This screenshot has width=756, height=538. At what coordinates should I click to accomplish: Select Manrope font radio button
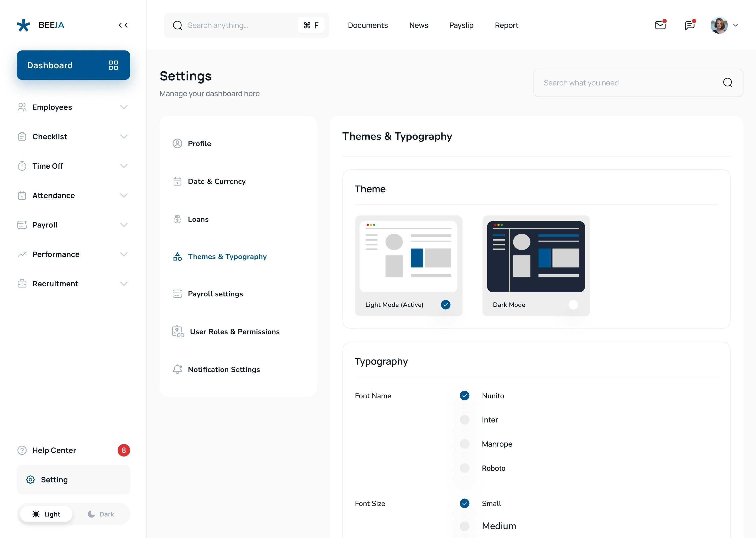465,444
